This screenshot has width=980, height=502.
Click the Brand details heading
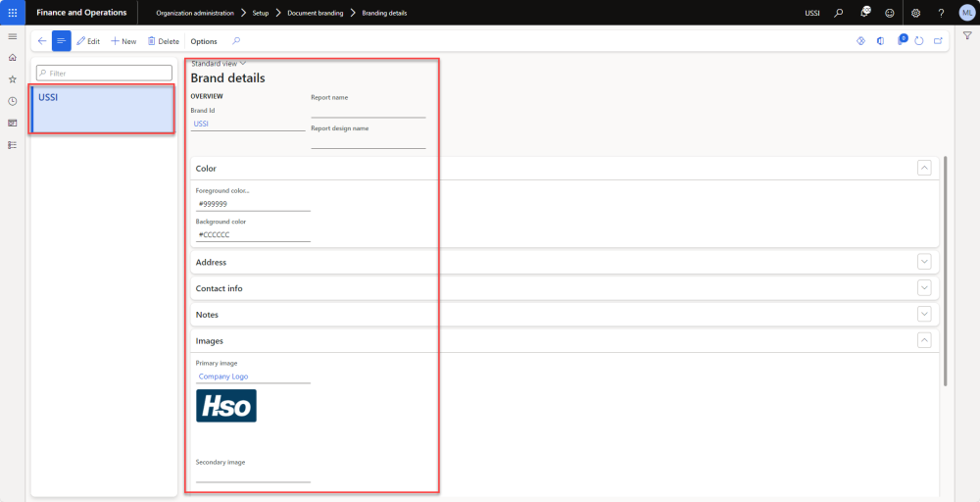point(227,78)
